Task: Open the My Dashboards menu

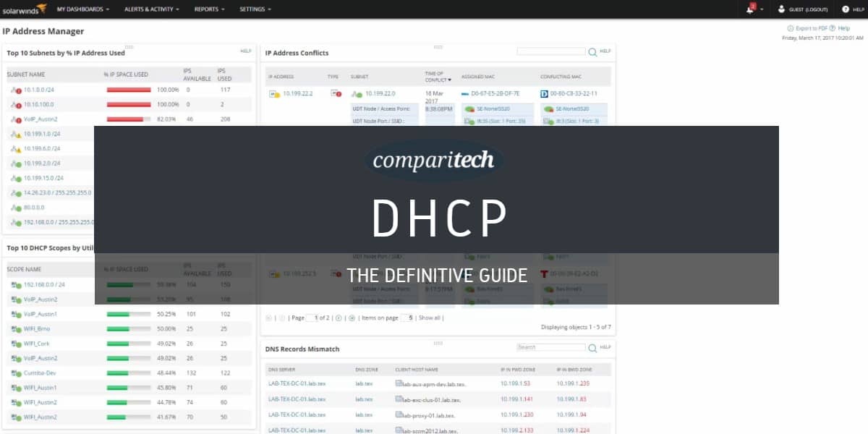Action: [x=83, y=9]
